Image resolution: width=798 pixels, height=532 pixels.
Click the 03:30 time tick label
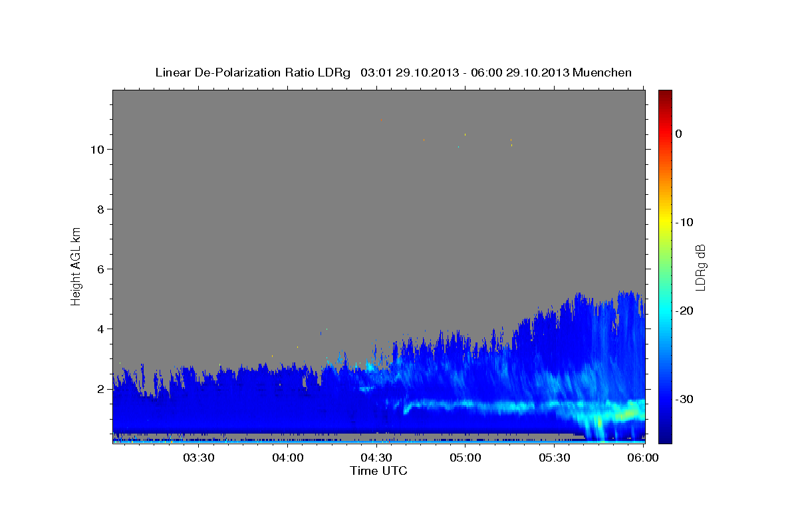198,458
